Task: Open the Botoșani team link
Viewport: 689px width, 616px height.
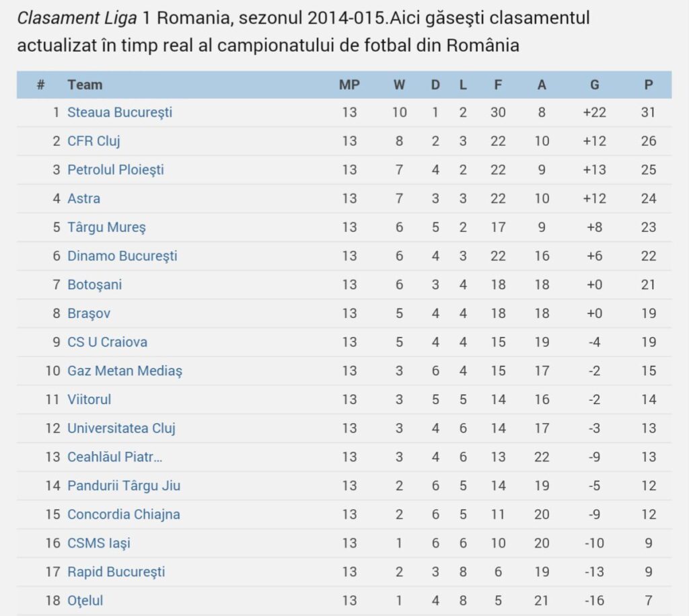Action: pos(95,284)
